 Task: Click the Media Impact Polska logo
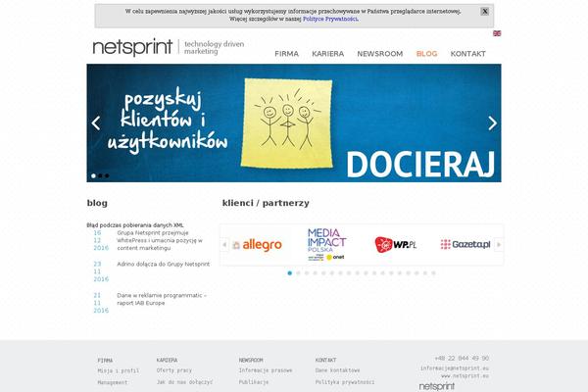click(326, 244)
